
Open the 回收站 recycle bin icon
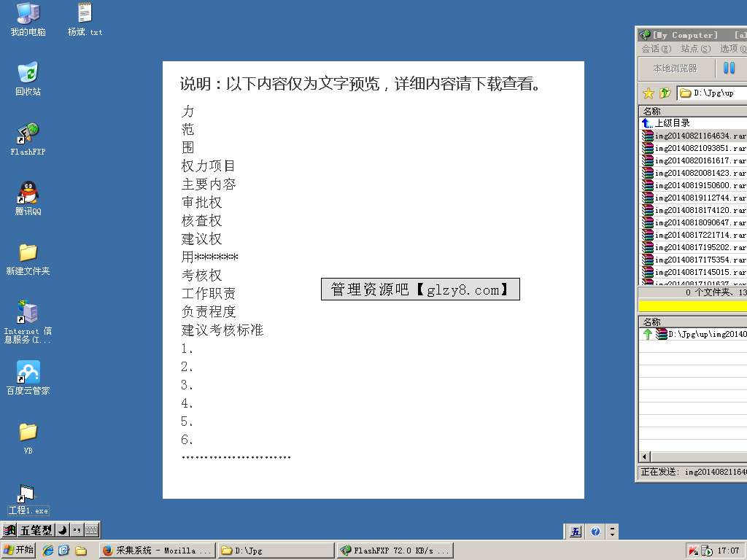tap(28, 79)
